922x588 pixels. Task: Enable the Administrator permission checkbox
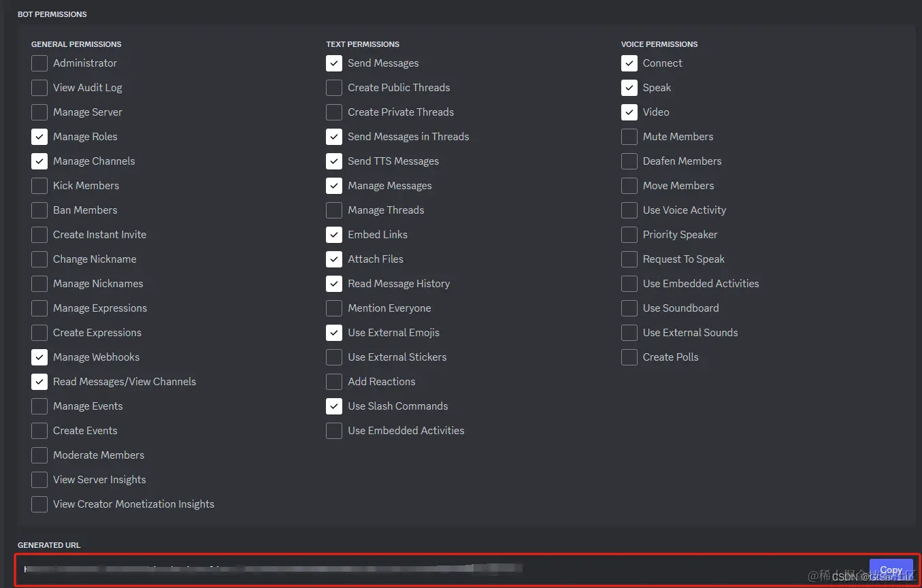39,63
